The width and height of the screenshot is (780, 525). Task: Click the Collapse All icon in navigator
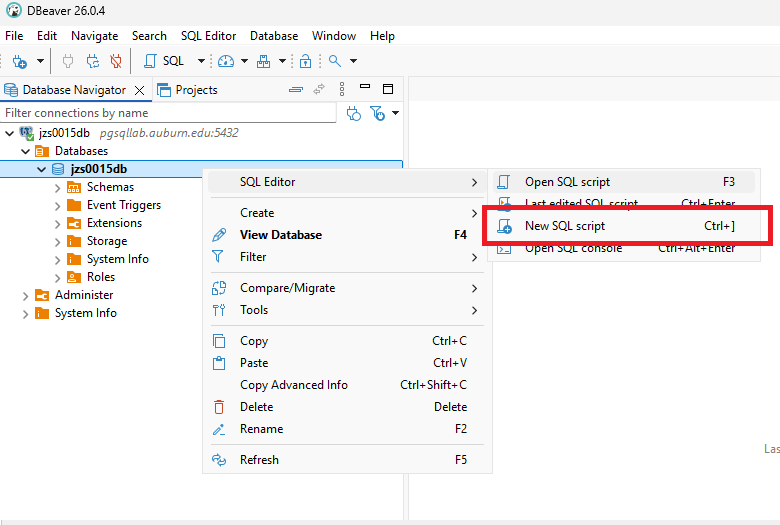click(295, 90)
